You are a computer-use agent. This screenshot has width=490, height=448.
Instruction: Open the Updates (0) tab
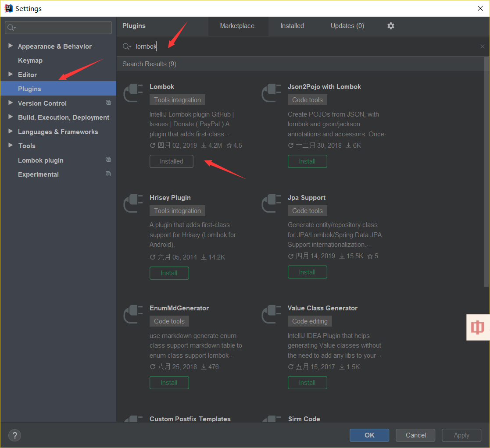click(x=347, y=26)
